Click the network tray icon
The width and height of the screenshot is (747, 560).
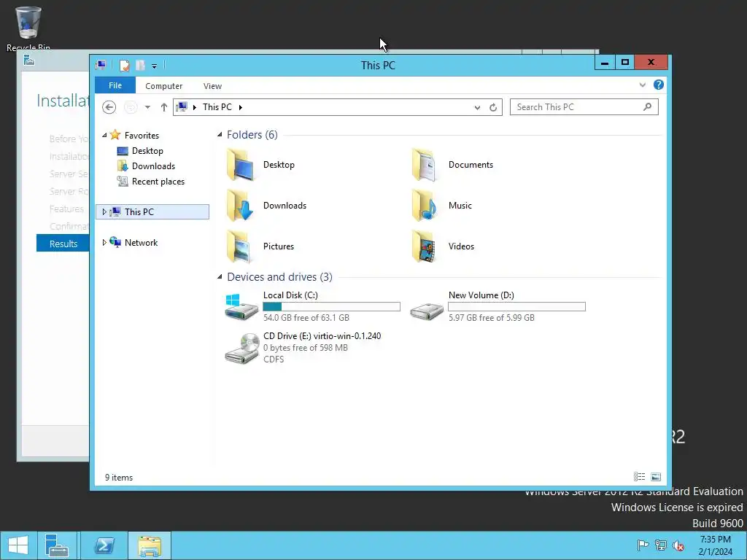[x=661, y=545]
